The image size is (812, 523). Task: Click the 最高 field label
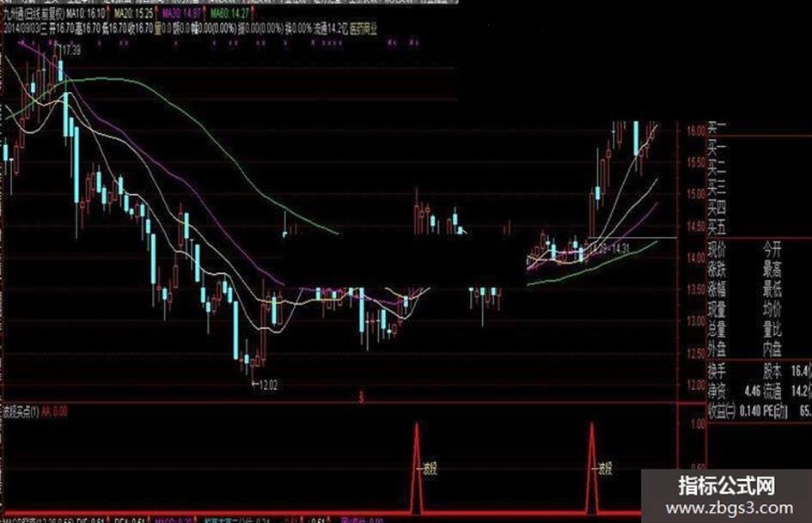tap(772, 270)
